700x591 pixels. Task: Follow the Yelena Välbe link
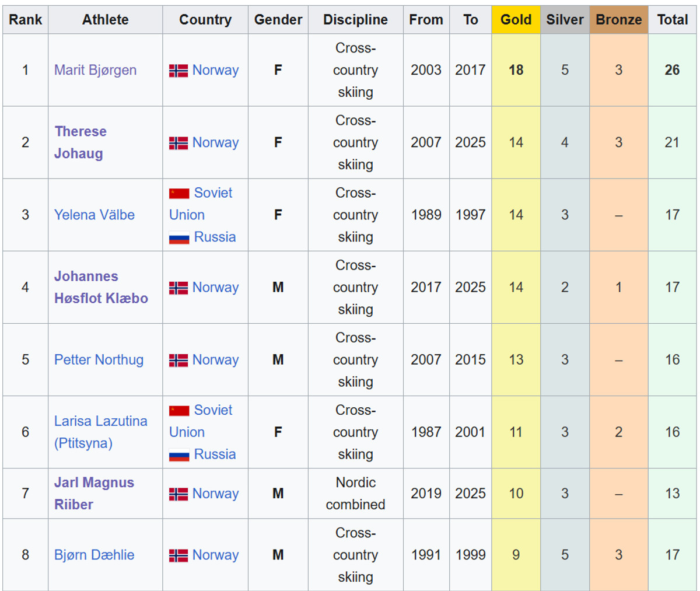pos(94,215)
